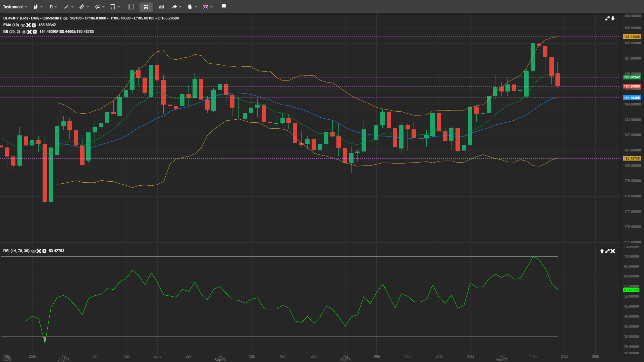Open the D timeframe dropdown

coord(53,7)
